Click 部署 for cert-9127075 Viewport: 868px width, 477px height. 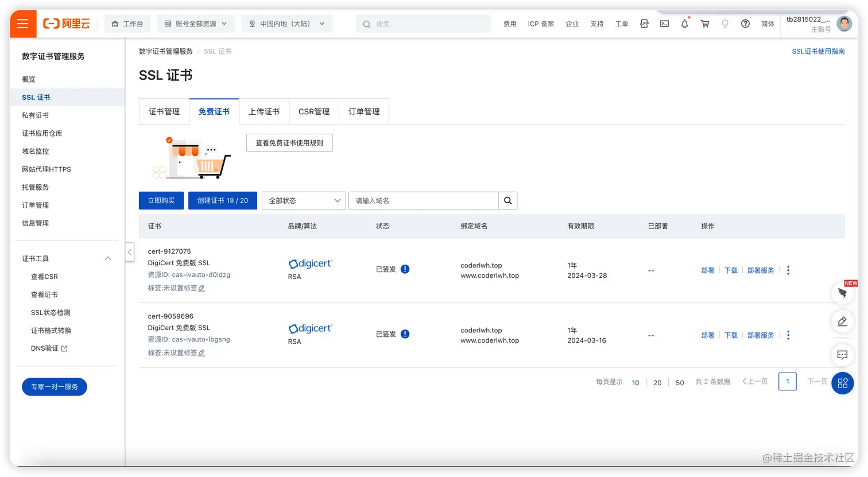(708, 270)
